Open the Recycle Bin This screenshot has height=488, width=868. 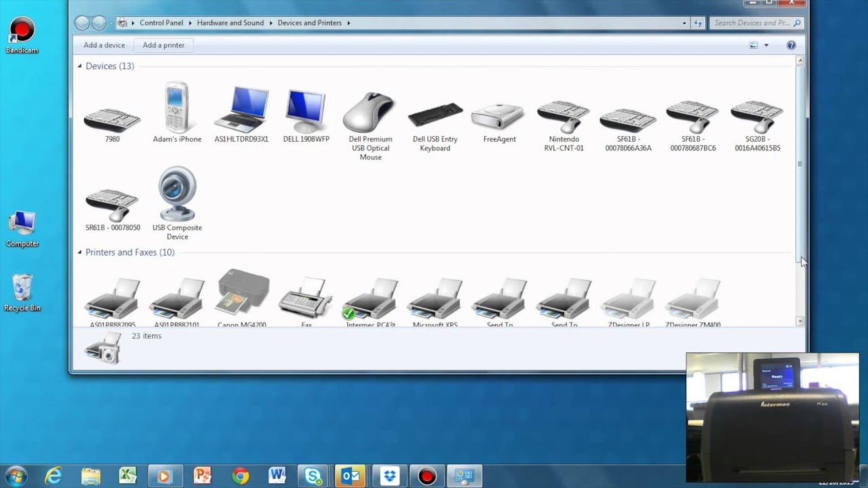coord(22,293)
